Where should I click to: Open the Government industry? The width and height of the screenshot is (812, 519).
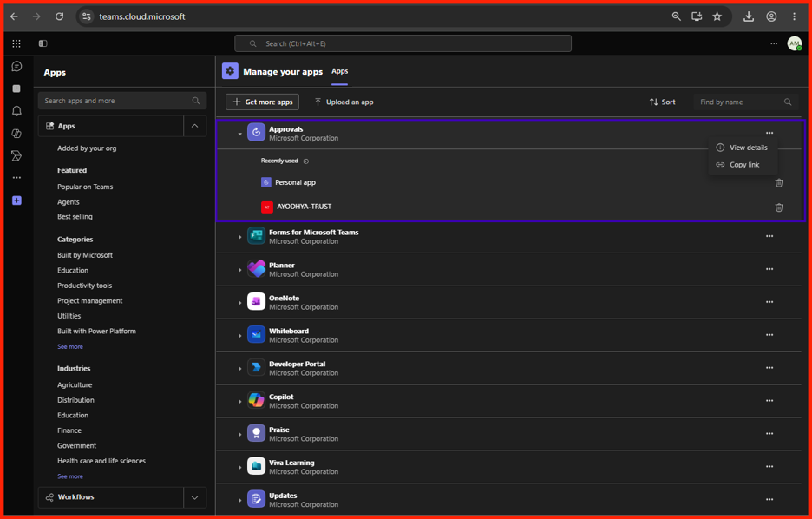76,445
